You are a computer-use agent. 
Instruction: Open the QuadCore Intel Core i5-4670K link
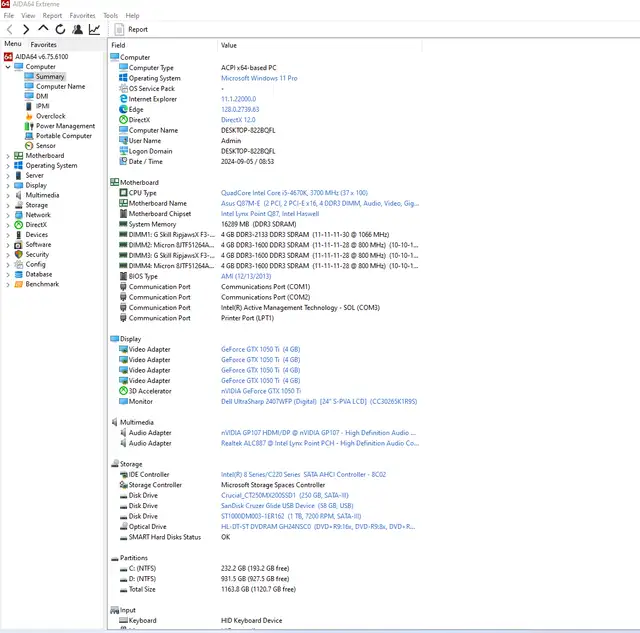pyautogui.click(x=294, y=193)
